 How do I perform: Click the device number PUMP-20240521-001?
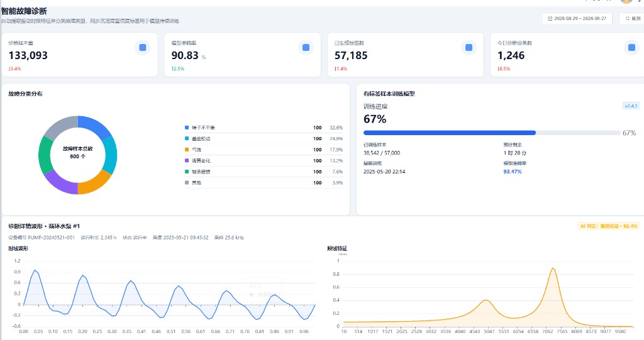[x=52, y=238]
